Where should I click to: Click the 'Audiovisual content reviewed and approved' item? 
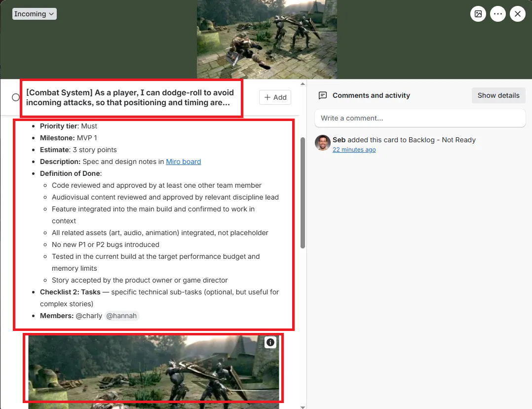point(165,198)
